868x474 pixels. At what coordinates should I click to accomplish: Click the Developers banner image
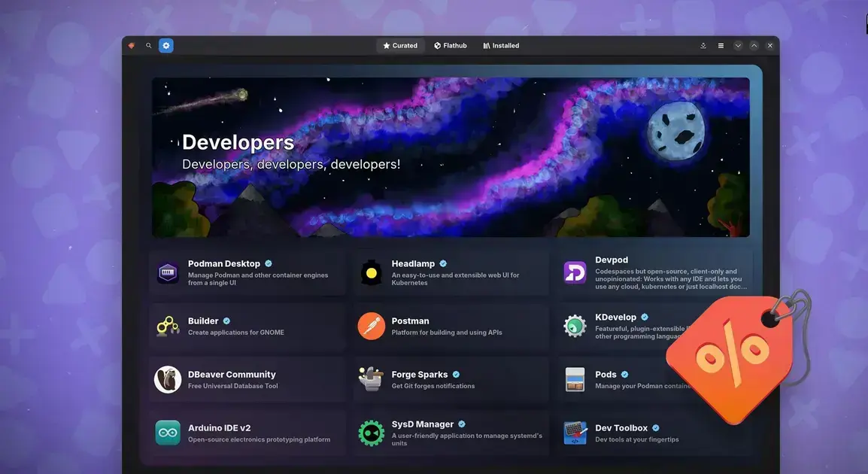pyautogui.click(x=451, y=157)
